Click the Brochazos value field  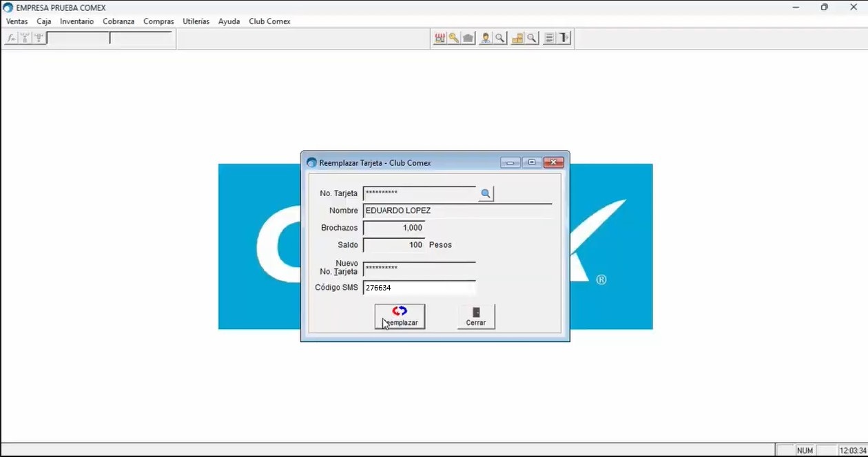click(394, 228)
